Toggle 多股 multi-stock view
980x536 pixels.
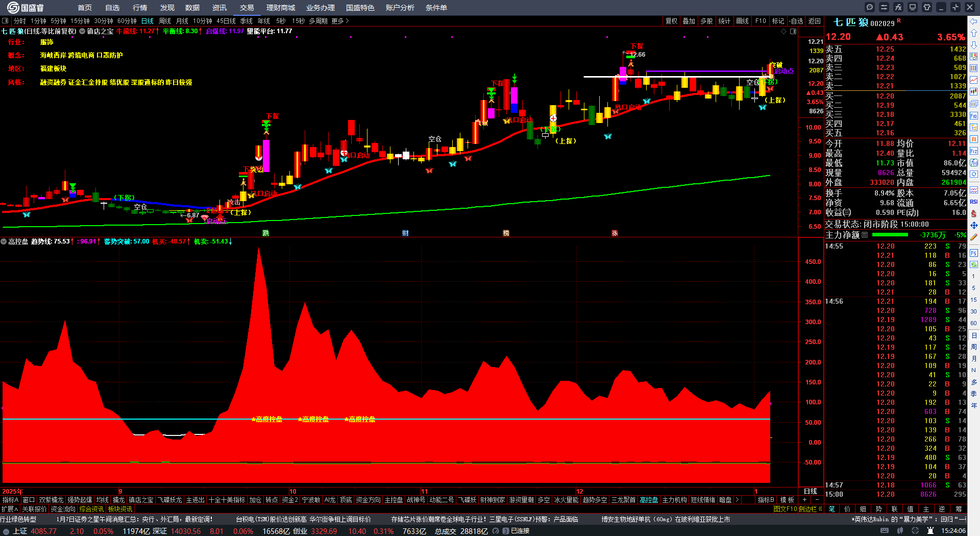706,21
